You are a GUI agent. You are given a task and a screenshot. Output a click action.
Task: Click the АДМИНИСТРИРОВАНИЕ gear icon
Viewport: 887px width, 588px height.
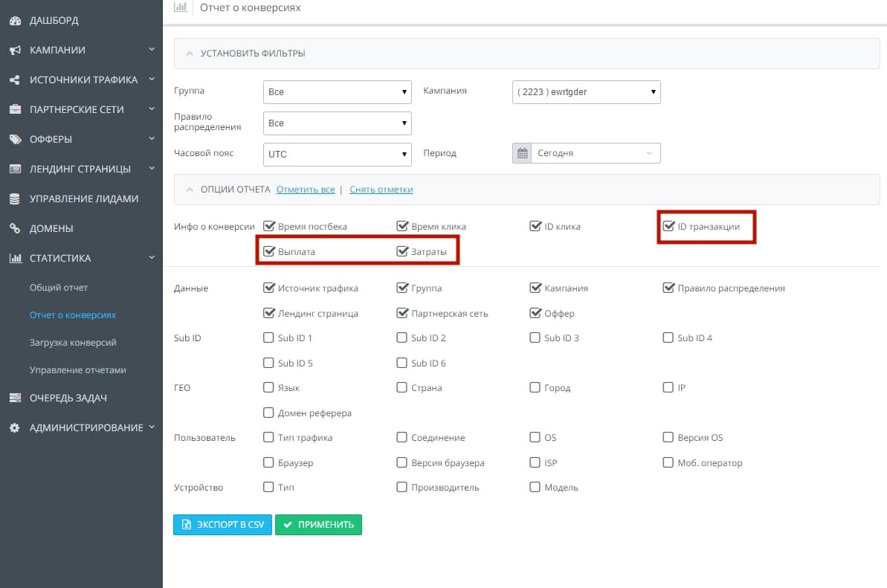(x=16, y=428)
